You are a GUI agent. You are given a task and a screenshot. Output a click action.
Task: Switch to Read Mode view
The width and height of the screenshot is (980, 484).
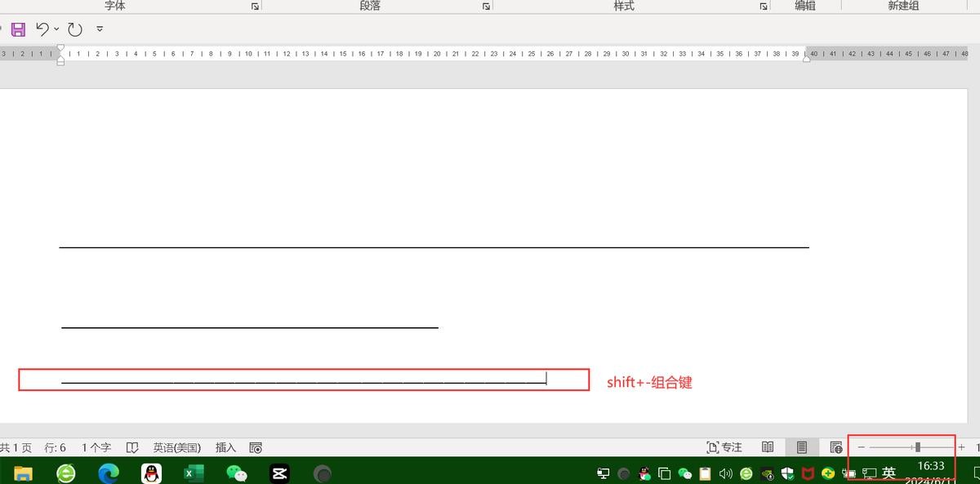point(768,447)
